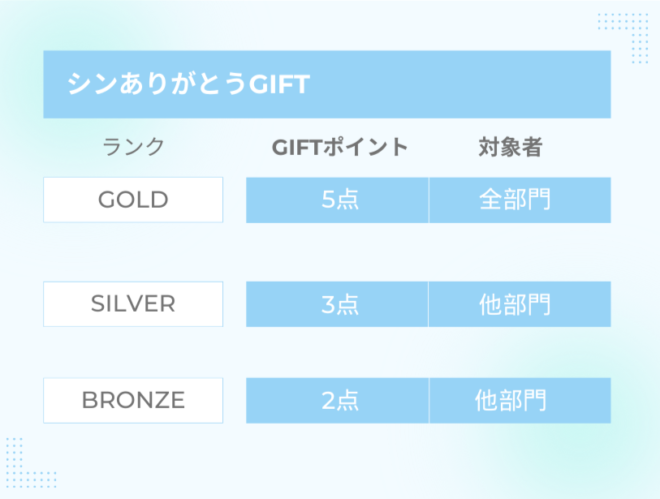This screenshot has width=660, height=499.
Task: Click the 2点 points cell
Action: (x=337, y=400)
